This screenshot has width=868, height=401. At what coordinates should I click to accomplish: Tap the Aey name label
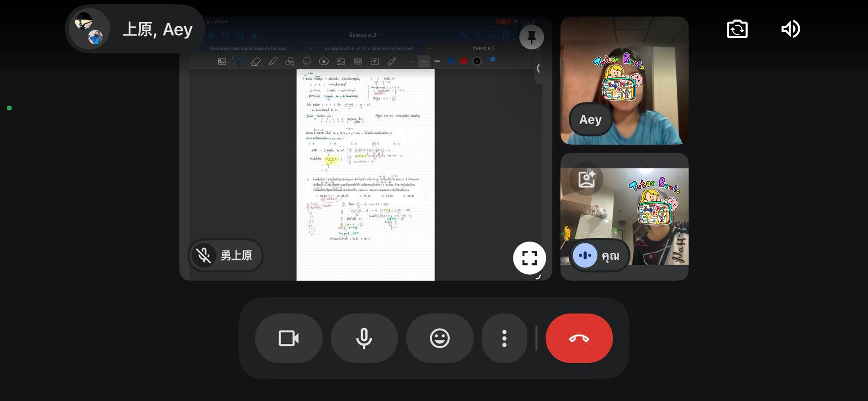point(590,119)
